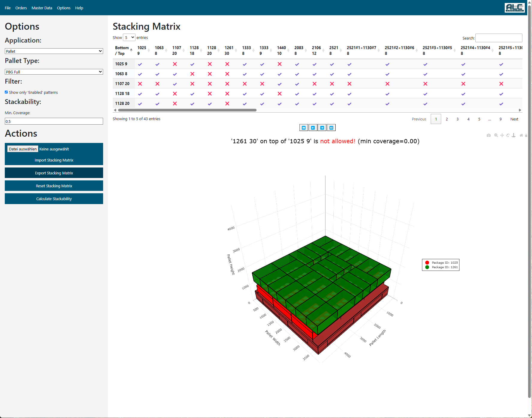Sort by the 1128 18 column header
Screen dimensions: 532x418
pyautogui.click(x=196, y=51)
